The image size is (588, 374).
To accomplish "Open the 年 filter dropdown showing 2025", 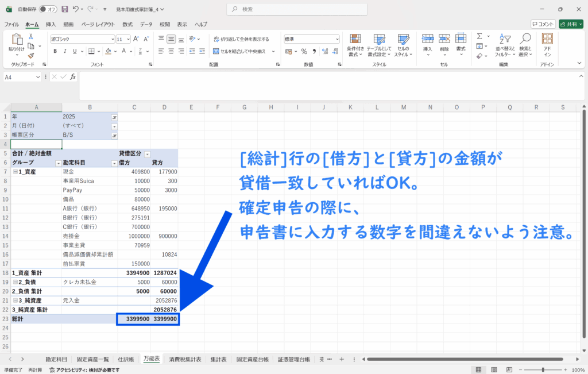I will [x=114, y=117].
